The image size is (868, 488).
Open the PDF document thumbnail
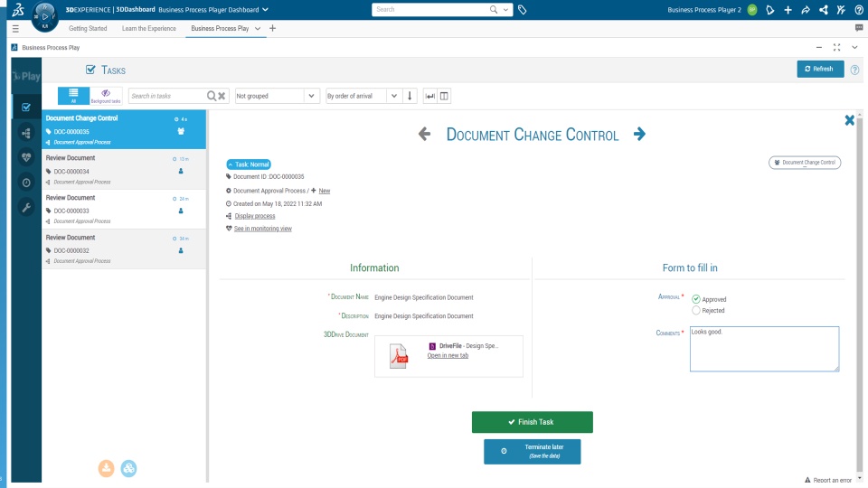(399, 356)
